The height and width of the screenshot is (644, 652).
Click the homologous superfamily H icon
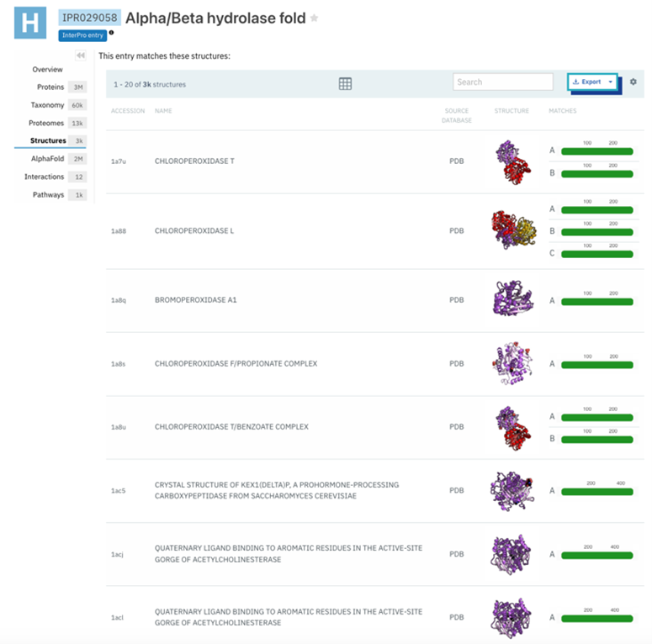(x=29, y=23)
